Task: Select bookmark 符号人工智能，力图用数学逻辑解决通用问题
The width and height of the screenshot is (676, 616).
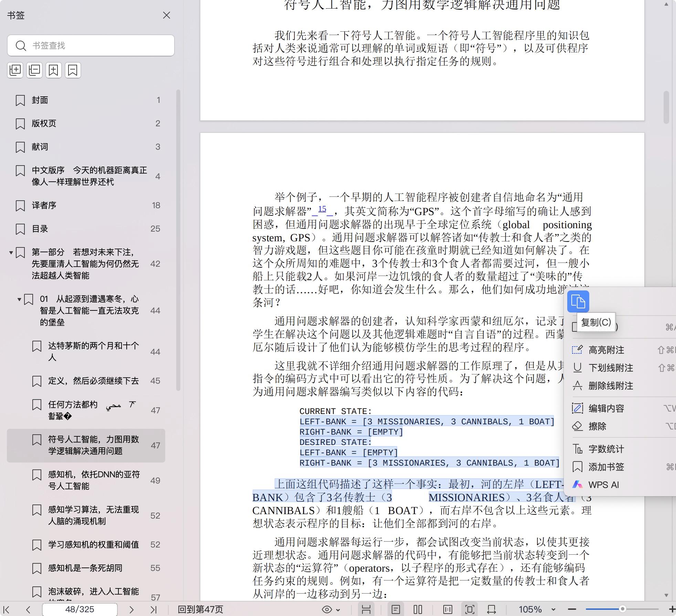Action: (86, 445)
